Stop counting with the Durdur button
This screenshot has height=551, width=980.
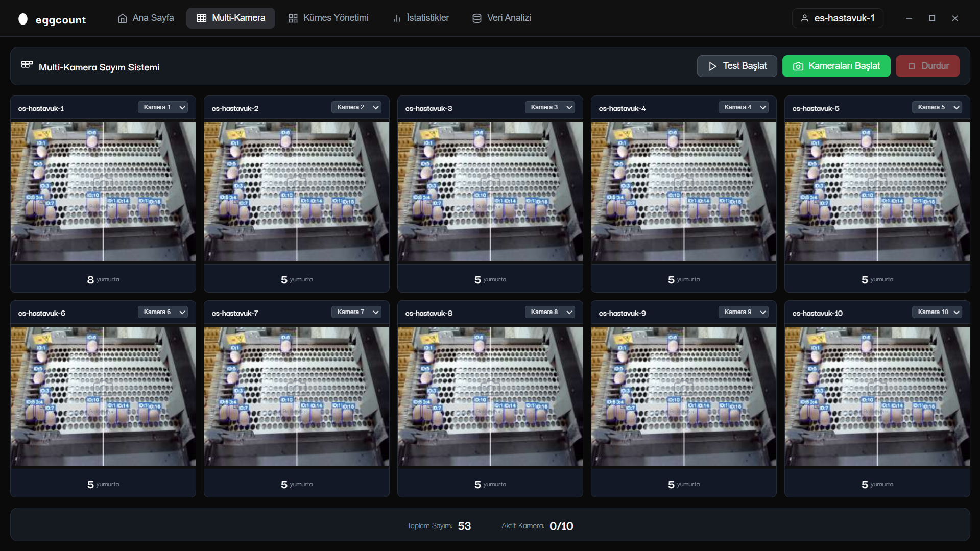coord(927,66)
